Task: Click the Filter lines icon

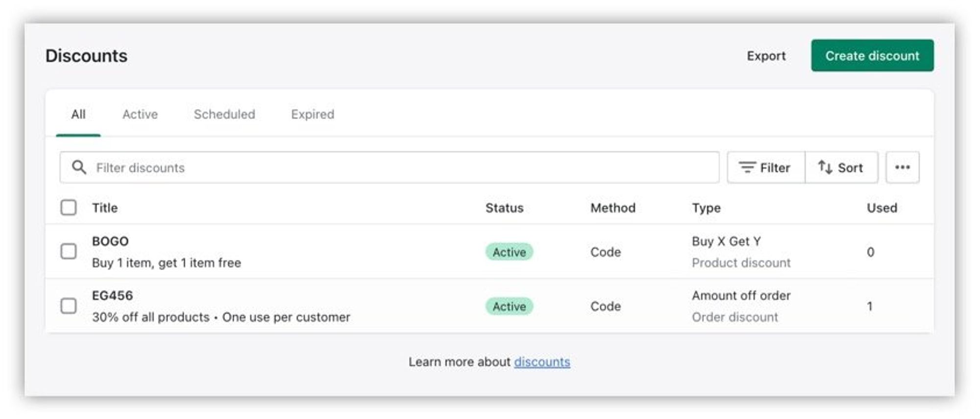Action: pos(747,167)
